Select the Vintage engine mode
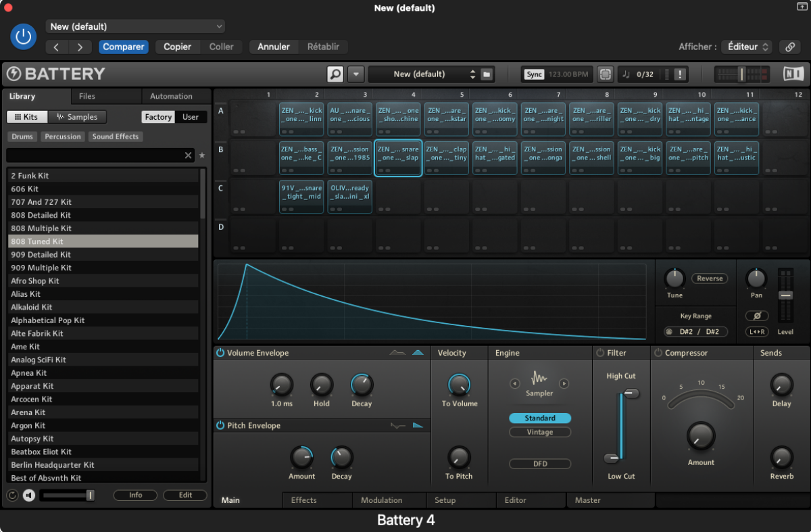Screen dimensions: 811x532 point(540,432)
